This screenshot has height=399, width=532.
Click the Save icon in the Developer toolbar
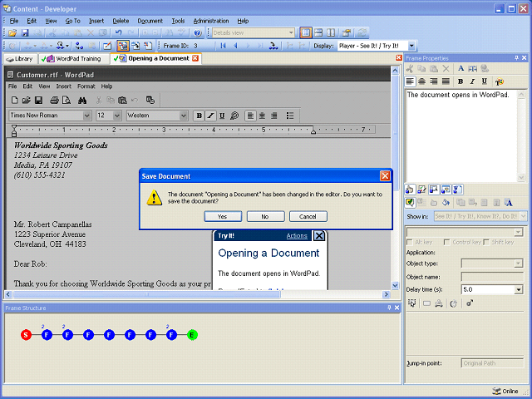click(25, 33)
